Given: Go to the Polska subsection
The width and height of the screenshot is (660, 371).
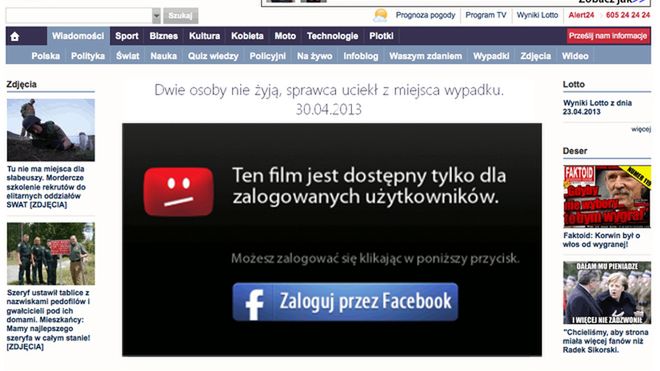Looking at the screenshot, I should point(45,56).
